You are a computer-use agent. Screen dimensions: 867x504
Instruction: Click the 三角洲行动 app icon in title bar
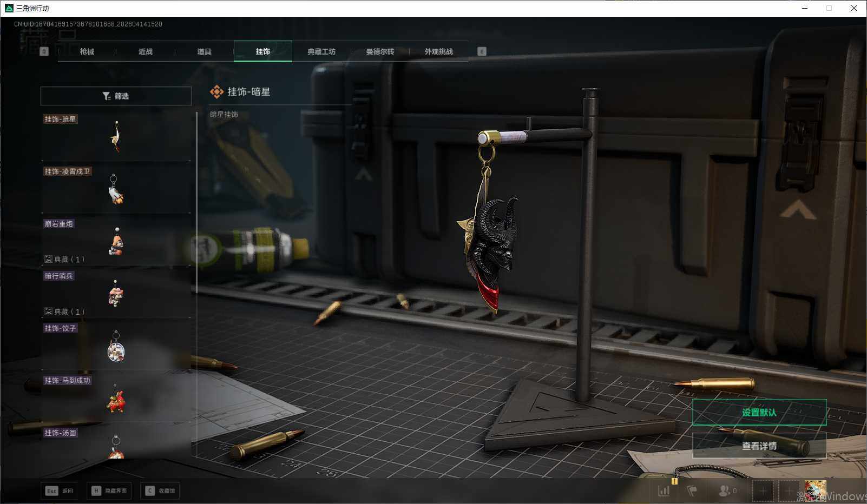[9, 8]
